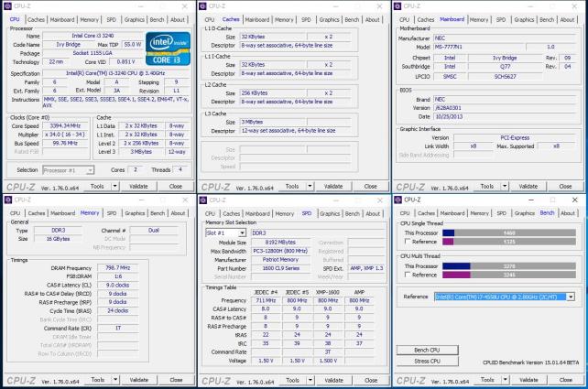
Task: Switch to Caches tab in the CPU-tab window
Action: pyautogui.click(x=36, y=19)
